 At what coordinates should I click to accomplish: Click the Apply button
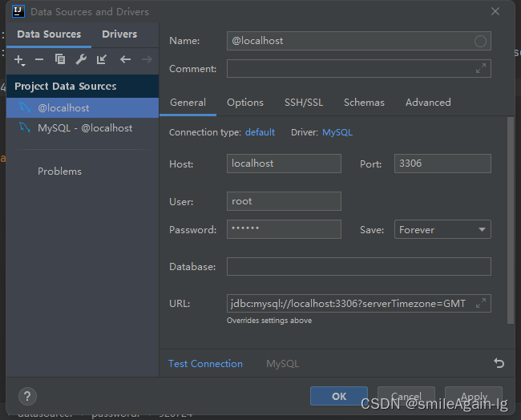[474, 396]
